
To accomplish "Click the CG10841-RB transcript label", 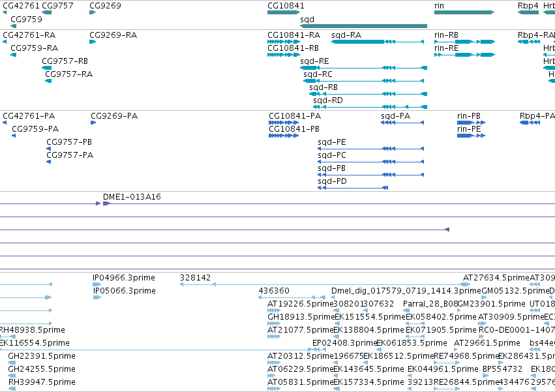I will (293, 48).
